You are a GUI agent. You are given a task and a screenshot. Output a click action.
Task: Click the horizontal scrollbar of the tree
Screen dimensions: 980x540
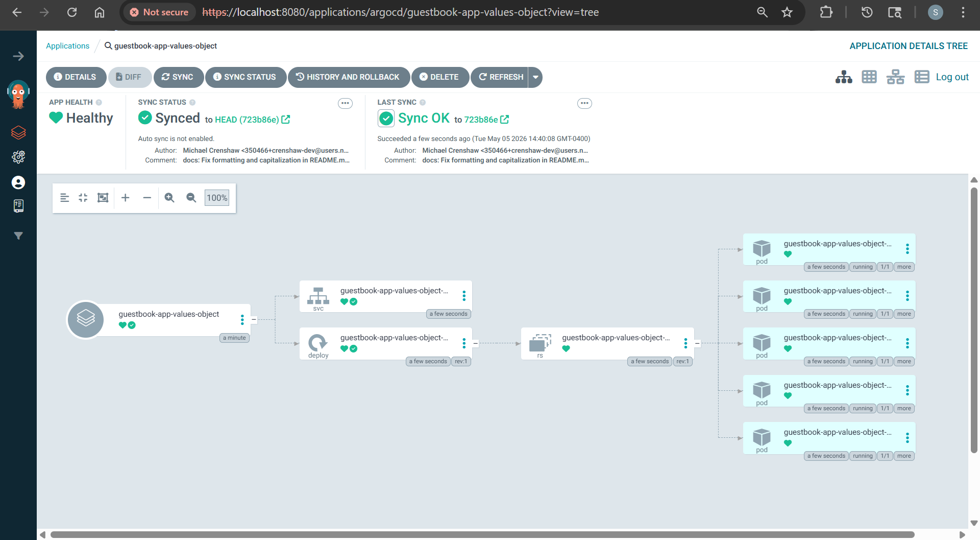tap(482, 534)
